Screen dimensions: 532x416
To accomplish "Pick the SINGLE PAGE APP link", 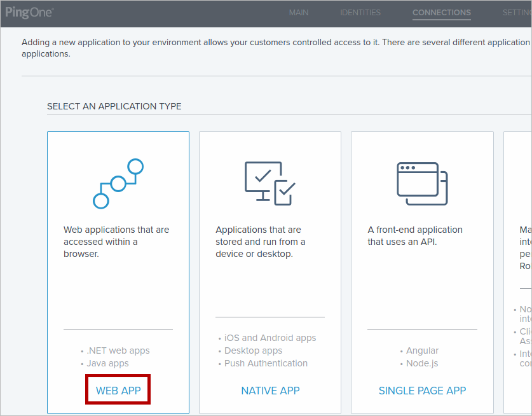I will [x=422, y=391].
